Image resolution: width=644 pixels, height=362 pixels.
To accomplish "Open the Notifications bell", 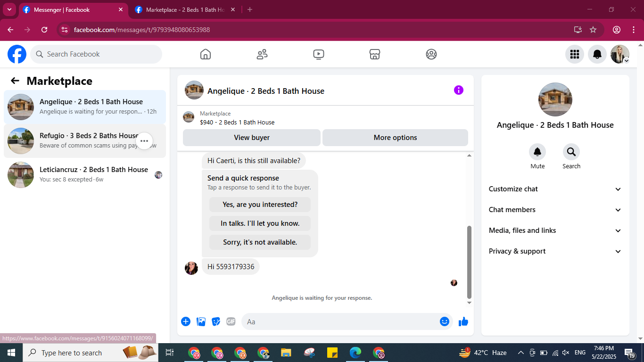I will 597,54.
